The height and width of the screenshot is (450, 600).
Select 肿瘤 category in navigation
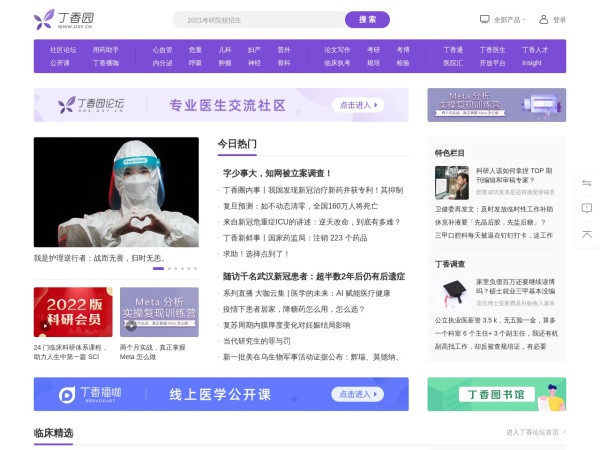[x=225, y=63]
